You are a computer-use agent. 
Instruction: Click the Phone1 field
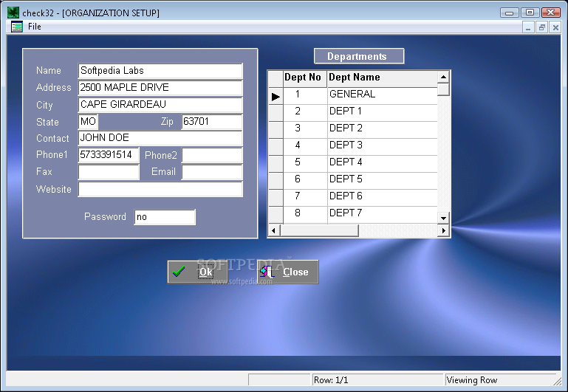click(109, 155)
